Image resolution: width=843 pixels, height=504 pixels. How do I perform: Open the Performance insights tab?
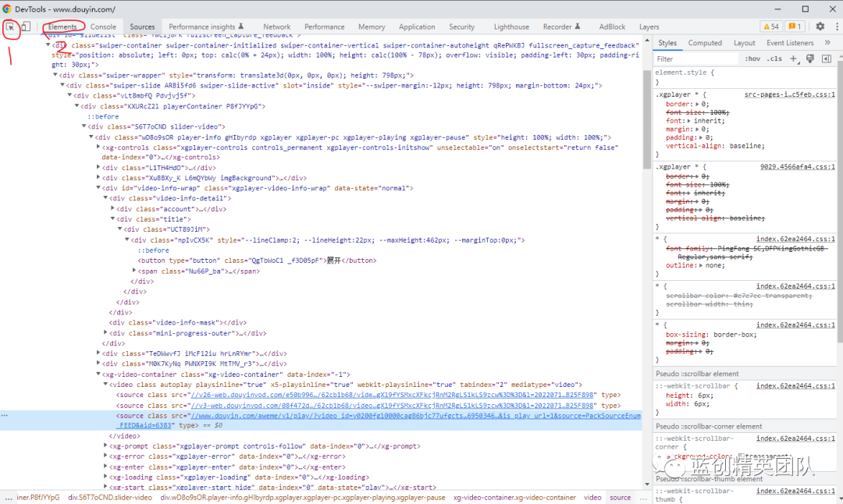206,27
